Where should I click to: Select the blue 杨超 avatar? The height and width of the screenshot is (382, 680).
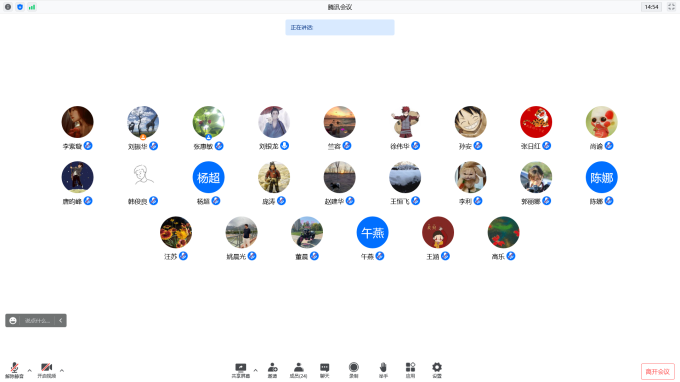209,177
